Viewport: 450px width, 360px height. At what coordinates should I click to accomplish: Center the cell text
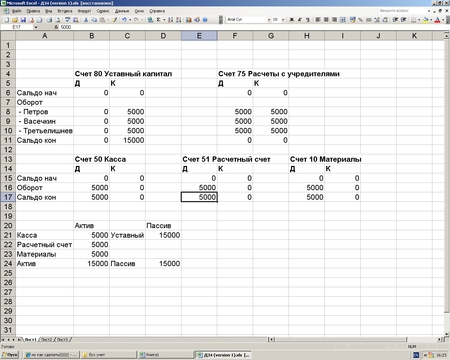pyautogui.click(x=326, y=20)
